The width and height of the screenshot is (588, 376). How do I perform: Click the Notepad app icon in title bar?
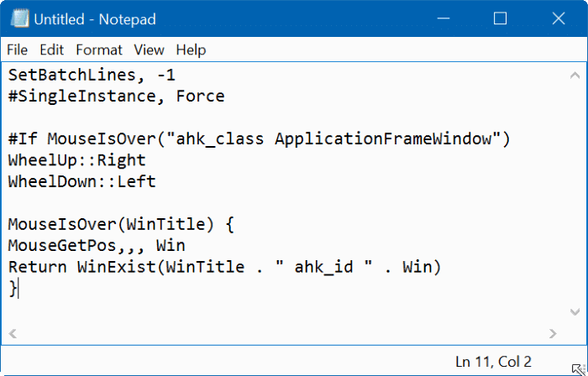coord(20,18)
